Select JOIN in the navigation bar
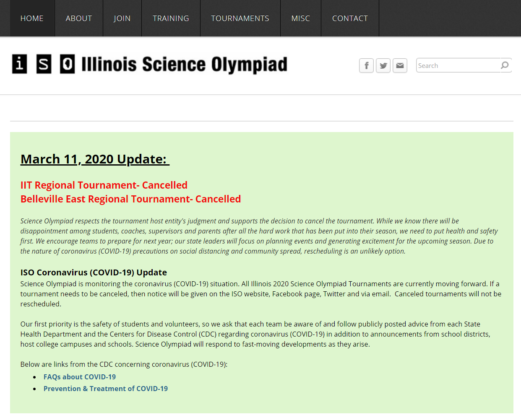The image size is (521, 420). coord(122,18)
